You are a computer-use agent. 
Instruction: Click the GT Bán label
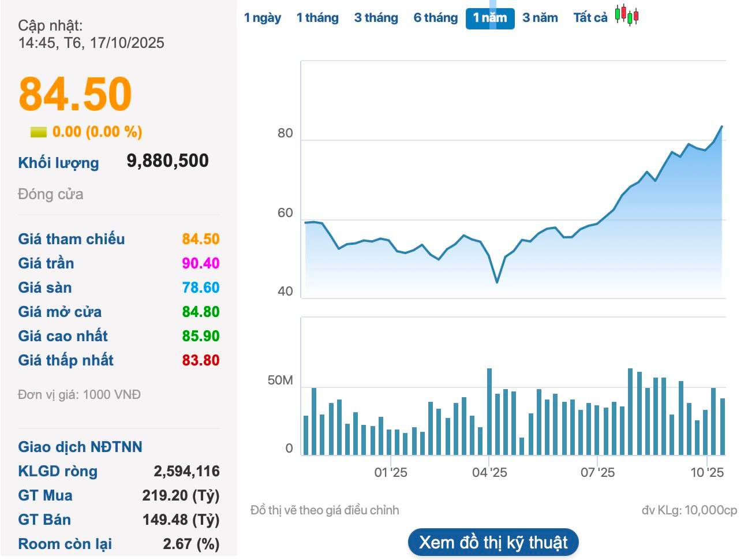pos(44,520)
